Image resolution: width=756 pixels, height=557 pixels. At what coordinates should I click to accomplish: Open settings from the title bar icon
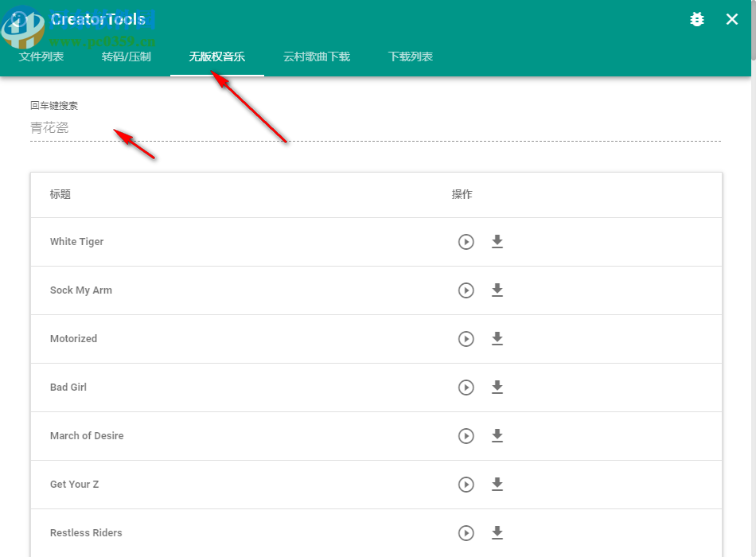click(x=696, y=19)
